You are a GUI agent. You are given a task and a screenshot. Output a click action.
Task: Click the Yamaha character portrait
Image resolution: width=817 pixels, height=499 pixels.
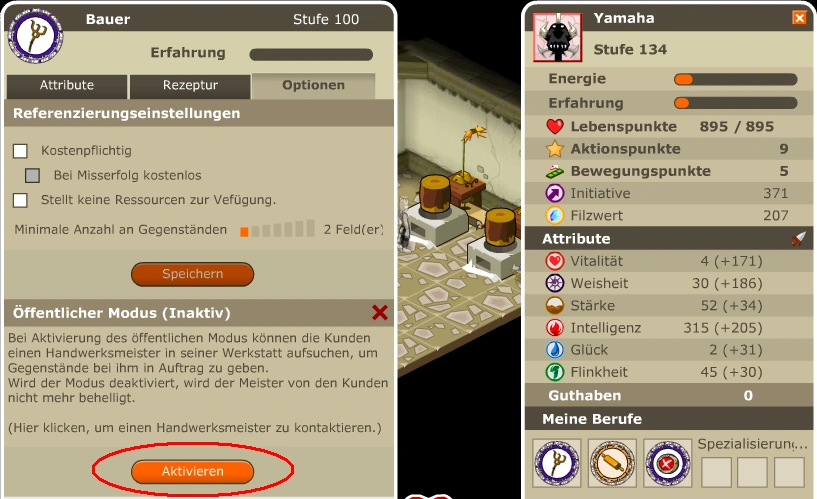[x=557, y=37]
